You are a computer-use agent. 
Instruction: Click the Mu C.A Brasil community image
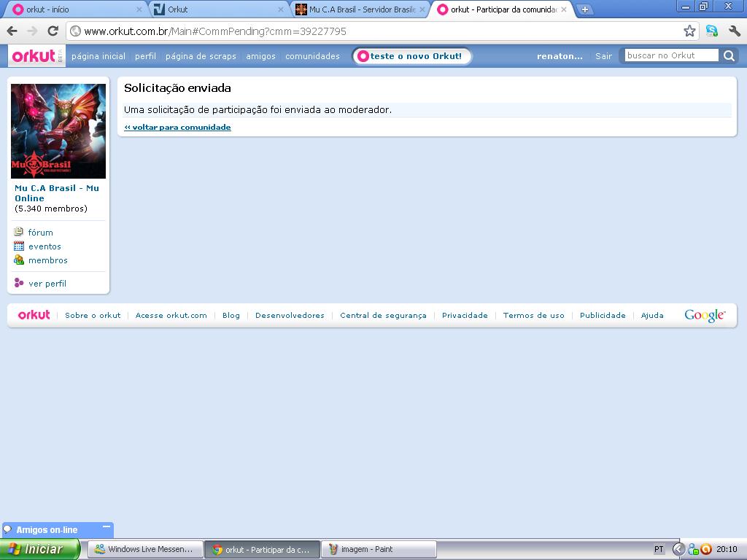tap(58, 131)
